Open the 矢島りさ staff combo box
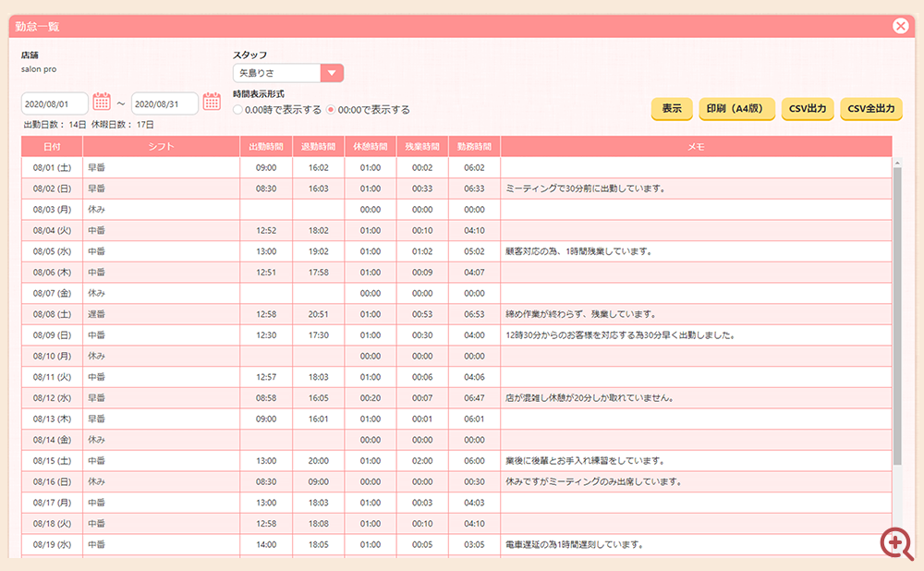Image resolution: width=924 pixels, height=571 pixels. pyautogui.click(x=288, y=73)
